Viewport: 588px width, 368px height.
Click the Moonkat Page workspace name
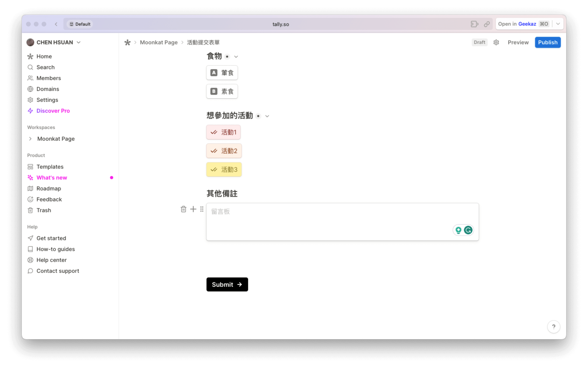click(x=56, y=139)
